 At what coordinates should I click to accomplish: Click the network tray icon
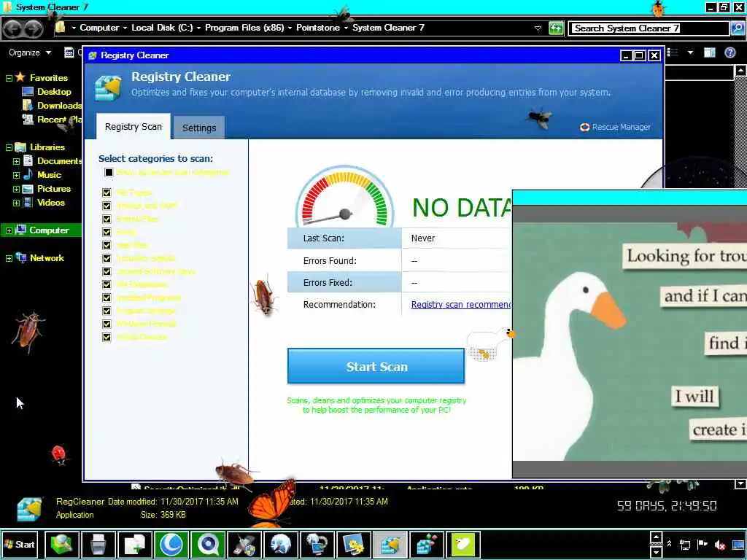pyautogui.click(x=685, y=544)
